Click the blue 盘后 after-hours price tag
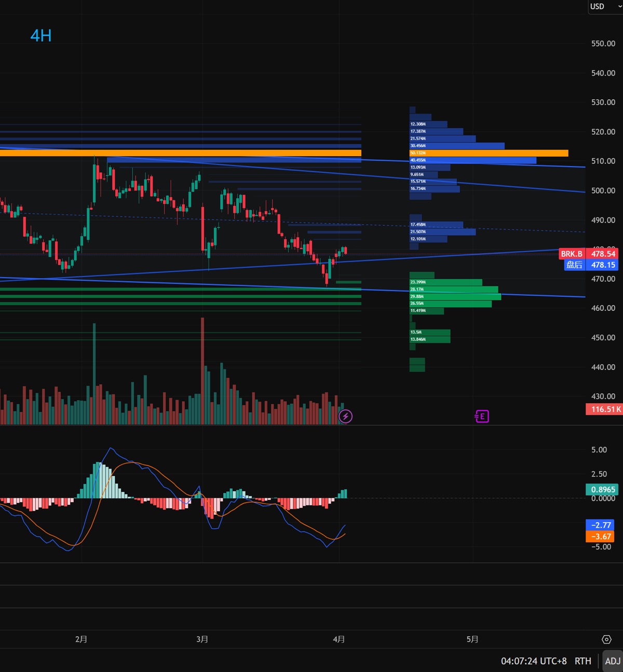 coord(574,265)
